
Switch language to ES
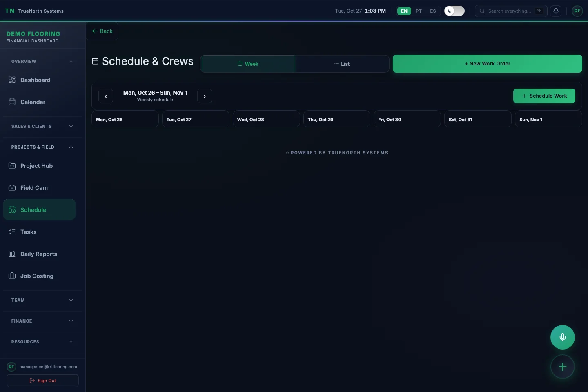tap(433, 11)
